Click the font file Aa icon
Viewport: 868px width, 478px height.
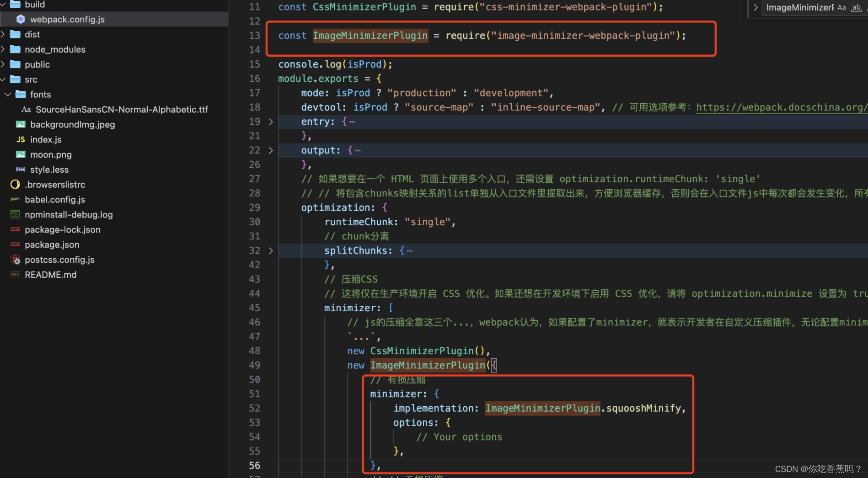[26, 110]
